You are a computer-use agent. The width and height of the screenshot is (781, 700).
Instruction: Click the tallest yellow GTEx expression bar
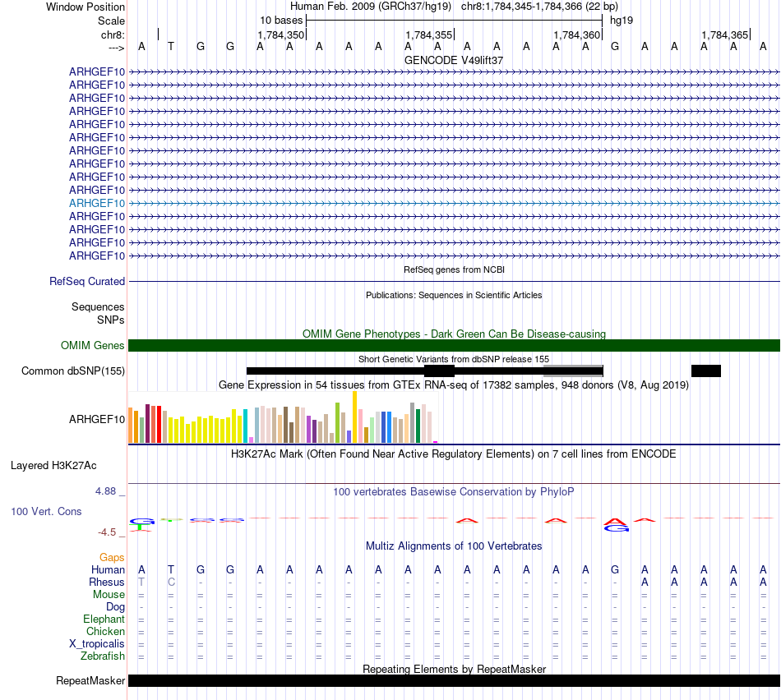tap(354, 417)
